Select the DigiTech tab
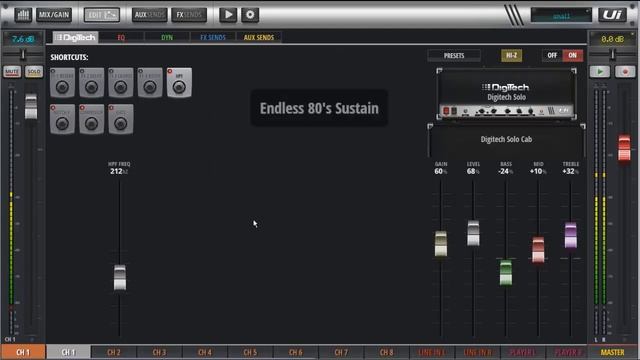Image resolution: width=640 pixels, height=360 pixels. [x=76, y=38]
